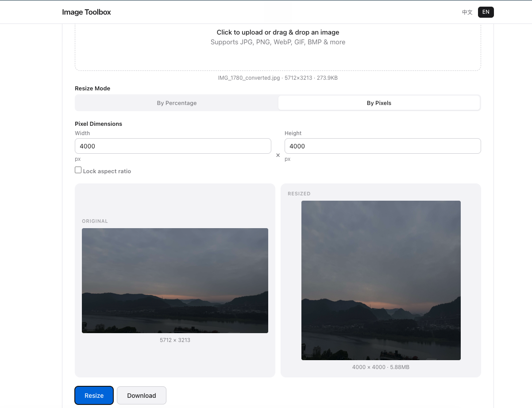This screenshot has width=532, height=408.
Task: Click the 'Supports JPG, PNG, WebP' hint text
Action: coord(278,42)
